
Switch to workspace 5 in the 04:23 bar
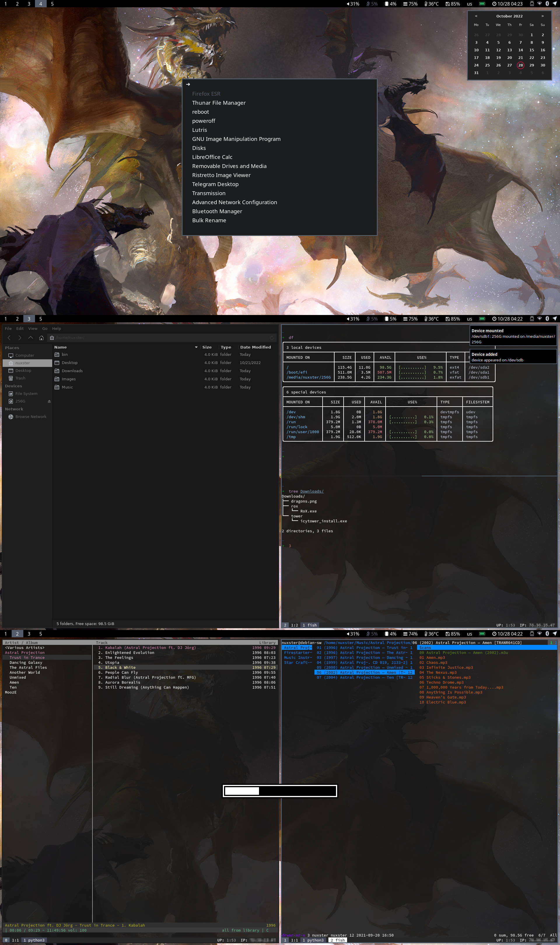52,4
